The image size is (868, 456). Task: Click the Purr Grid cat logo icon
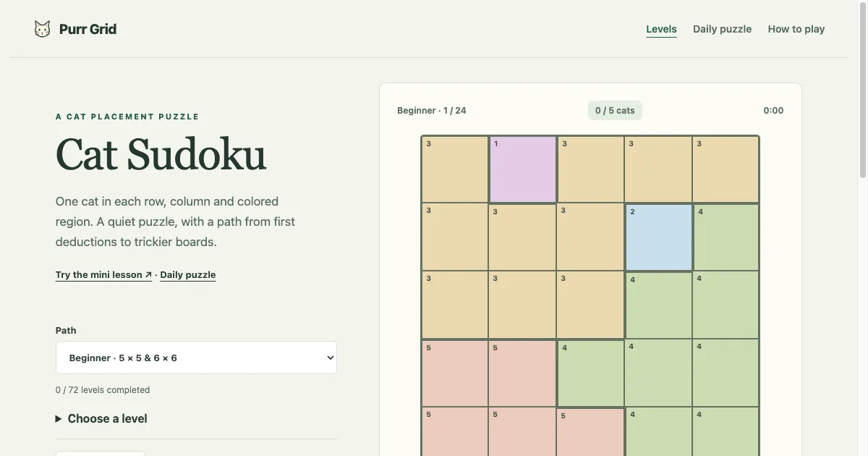pos(43,29)
